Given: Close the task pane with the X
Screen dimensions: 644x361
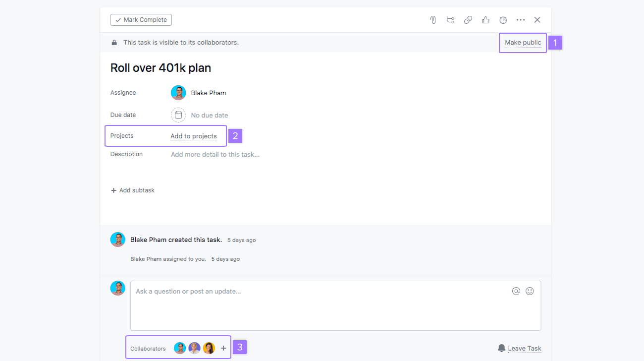Looking at the screenshot, I should point(537,20).
